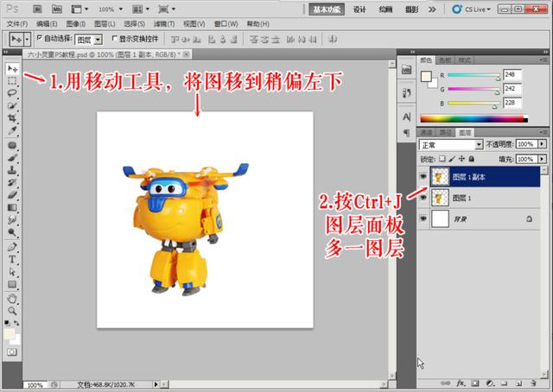
Task: Click the foreground color swatch in Color panel
Action: (x=426, y=77)
